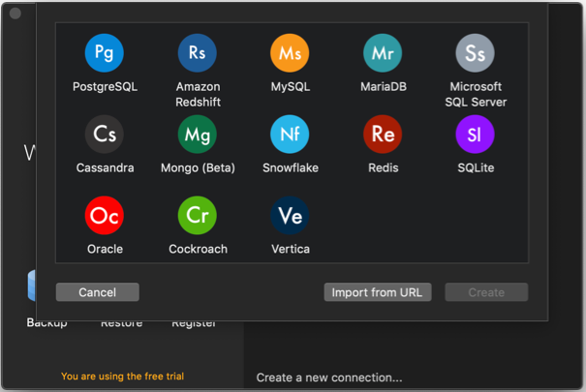This screenshot has height=392, width=586.
Task: Select the Snowflake Nf icon
Action: coord(290,134)
